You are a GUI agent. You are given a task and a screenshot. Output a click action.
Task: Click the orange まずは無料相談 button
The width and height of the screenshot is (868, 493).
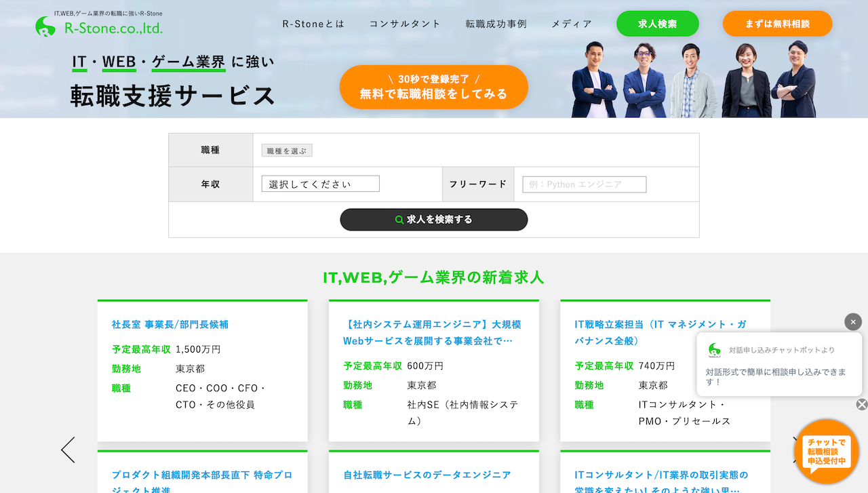click(777, 24)
